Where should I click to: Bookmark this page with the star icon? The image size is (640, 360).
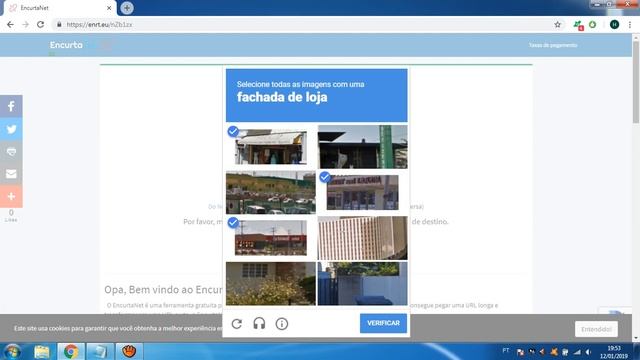click(558, 24)
